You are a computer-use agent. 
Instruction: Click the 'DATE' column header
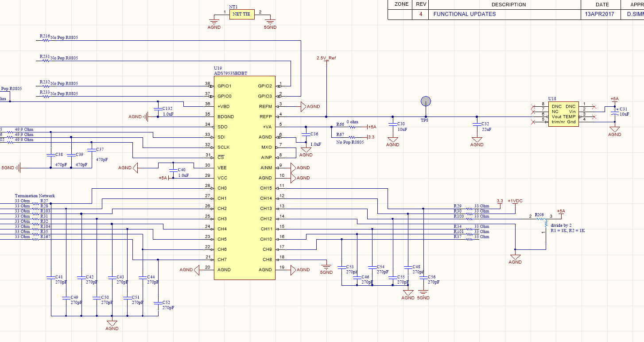click(602, 4)
